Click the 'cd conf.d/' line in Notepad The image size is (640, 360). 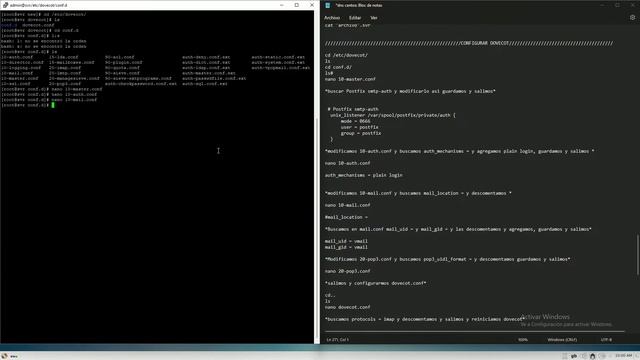[338, 67]
